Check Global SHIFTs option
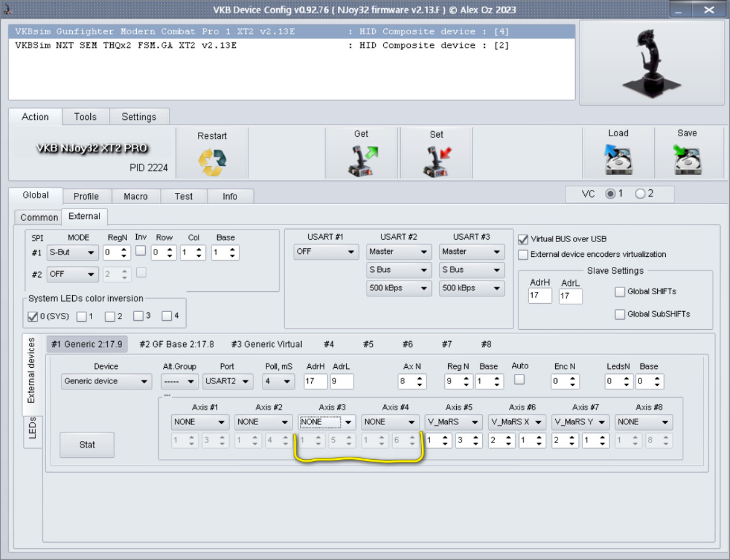Image resolution: width=730 pixels, height=560 pixels. pyautogui.click(x=620, y=292)
